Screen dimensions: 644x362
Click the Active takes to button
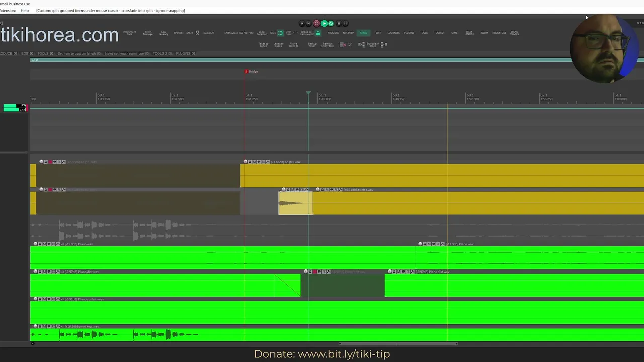pyautogui.click(x=293, y=45)
